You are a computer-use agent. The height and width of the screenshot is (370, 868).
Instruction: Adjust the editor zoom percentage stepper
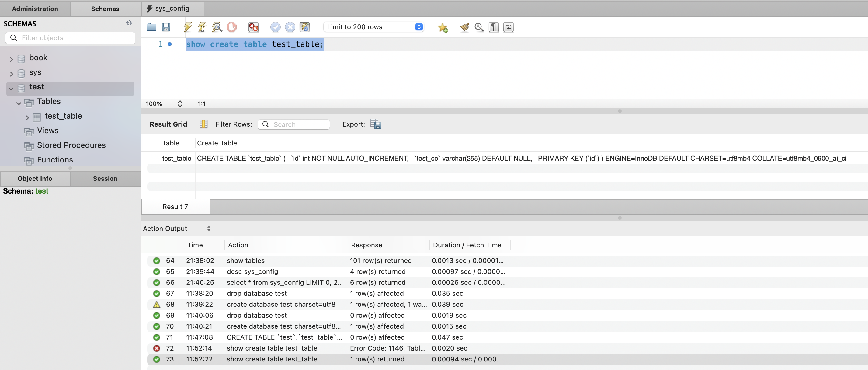coord(180,104)
